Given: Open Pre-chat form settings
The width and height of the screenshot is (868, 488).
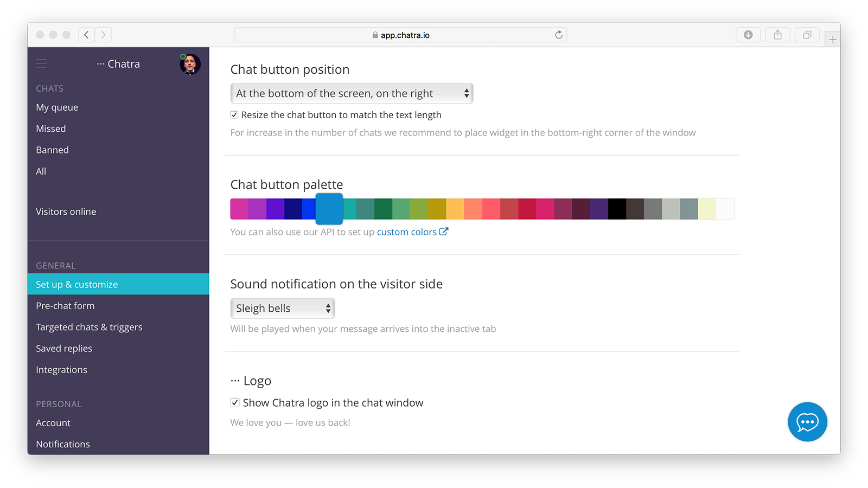Looking at the screenshot, I should (65, 306).
